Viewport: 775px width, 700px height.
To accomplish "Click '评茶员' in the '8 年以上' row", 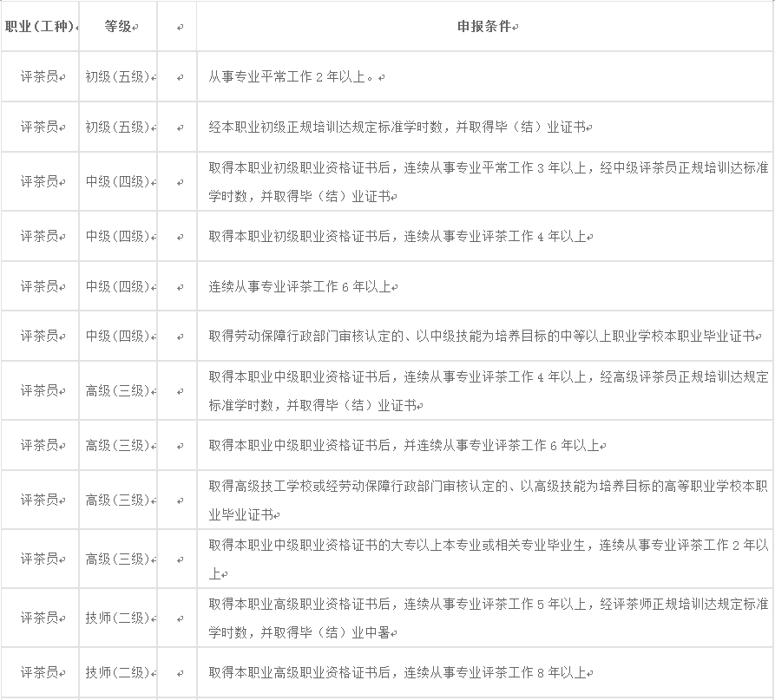I will coord(40,672).
